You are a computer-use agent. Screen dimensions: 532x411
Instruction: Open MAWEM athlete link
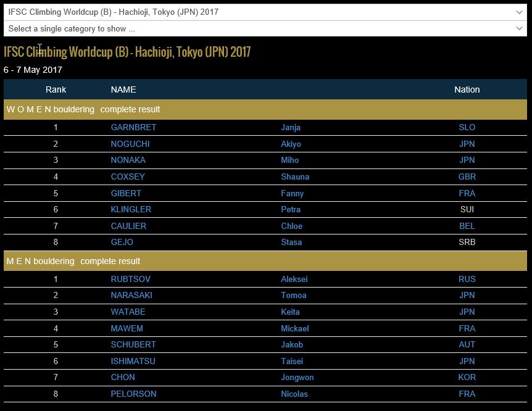point(127,328)
